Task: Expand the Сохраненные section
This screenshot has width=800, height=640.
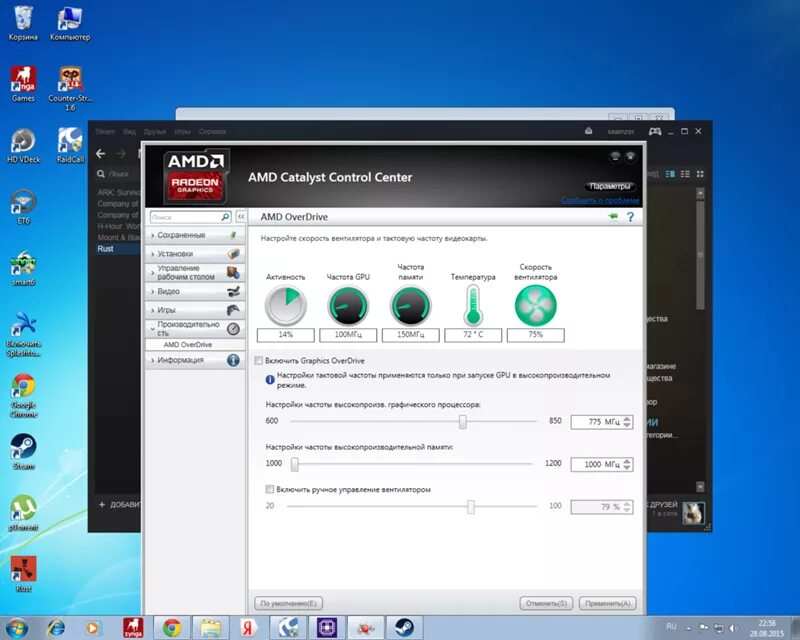Action: click(195, 235)
